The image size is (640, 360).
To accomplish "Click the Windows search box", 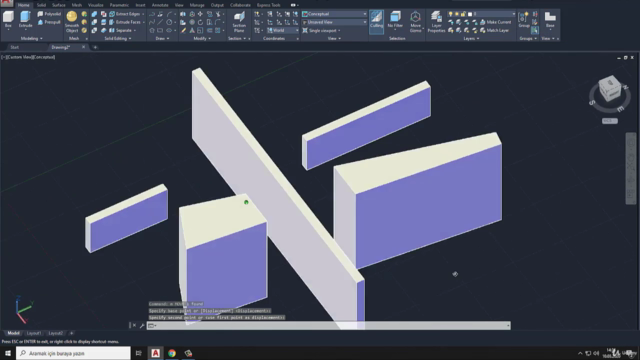I will click(x=73, y=353).
